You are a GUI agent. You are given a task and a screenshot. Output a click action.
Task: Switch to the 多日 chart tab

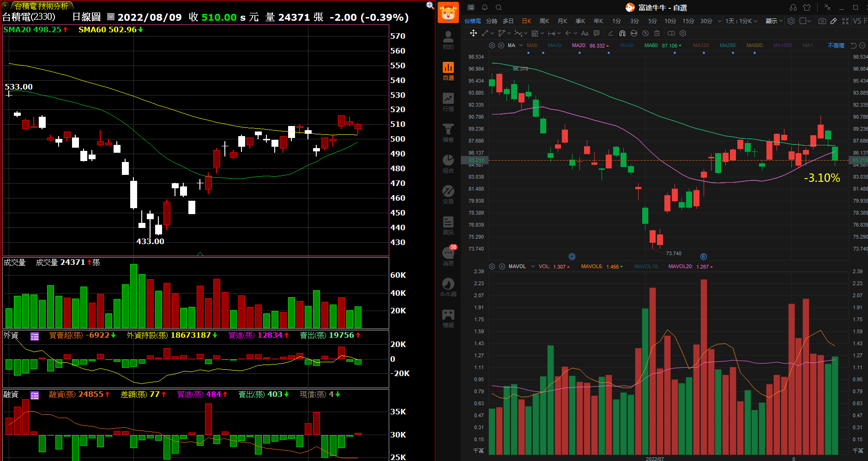coord(508,21)
